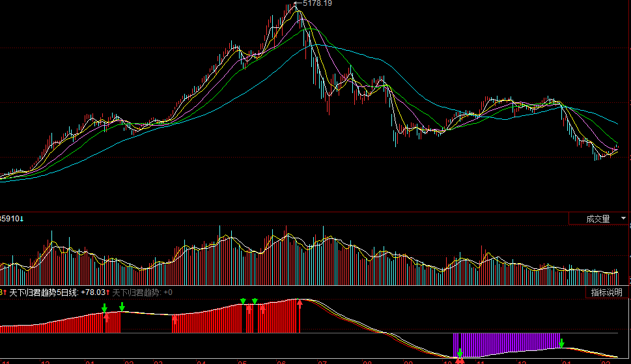Click the third green down arrow from left
631x364 pixels.
point(243,301)
